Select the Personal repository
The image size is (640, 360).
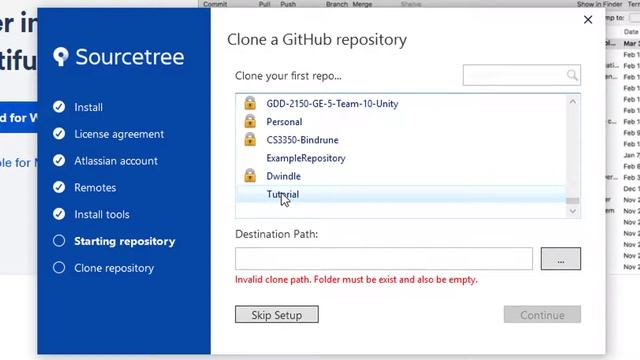(401, 122)
